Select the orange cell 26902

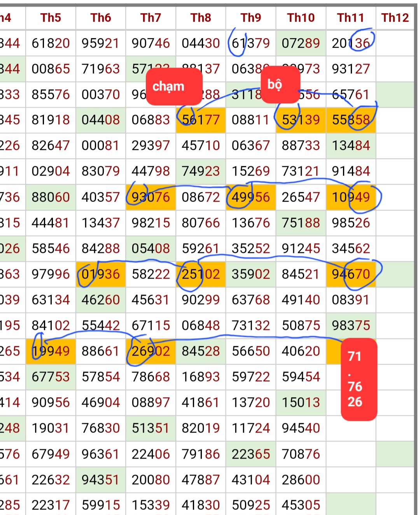pos(150,351)
